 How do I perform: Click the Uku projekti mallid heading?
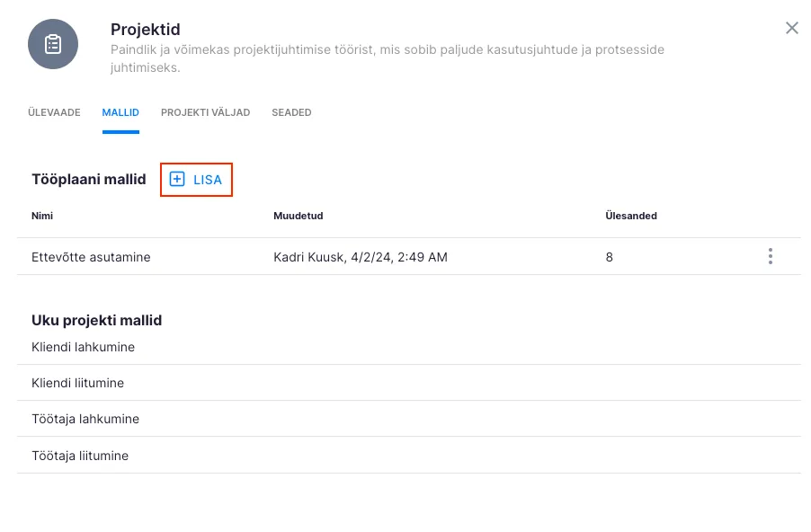pos(96,321)
